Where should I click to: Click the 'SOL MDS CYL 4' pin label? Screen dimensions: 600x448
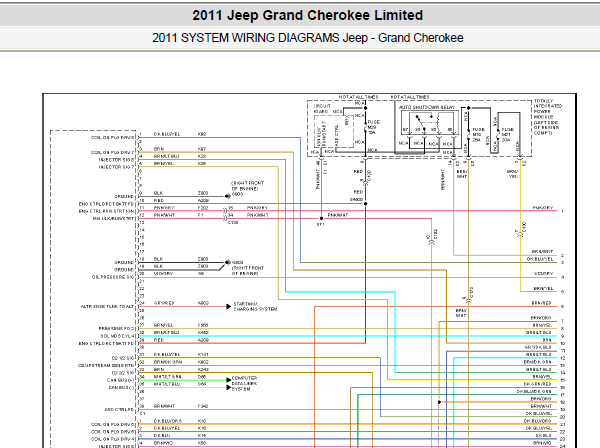118,336
